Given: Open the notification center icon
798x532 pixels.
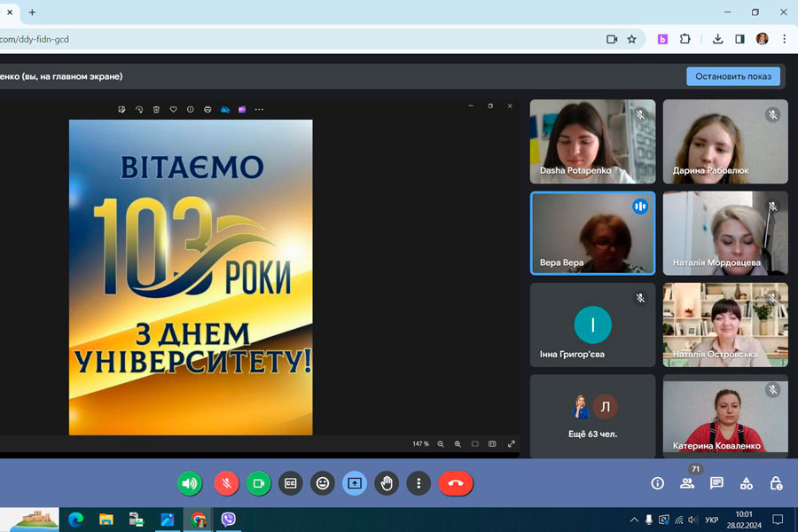Looking at the screenshot, I should click(778, 520).
